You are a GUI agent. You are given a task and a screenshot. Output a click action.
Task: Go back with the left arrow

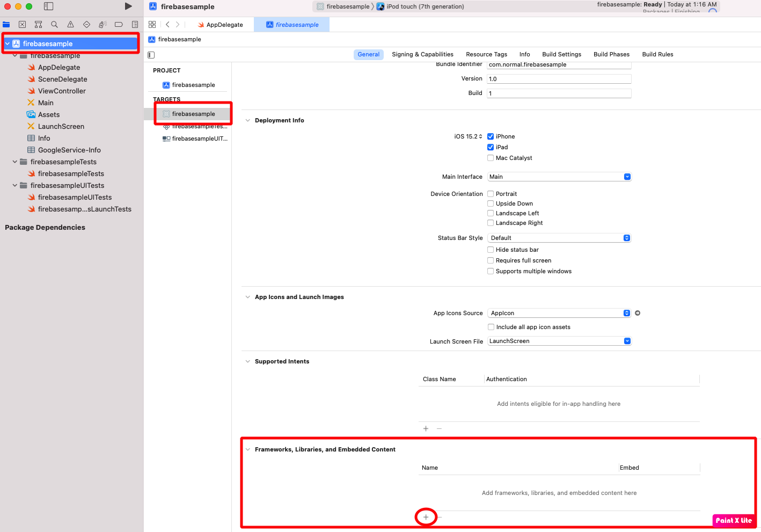point(167,25)
